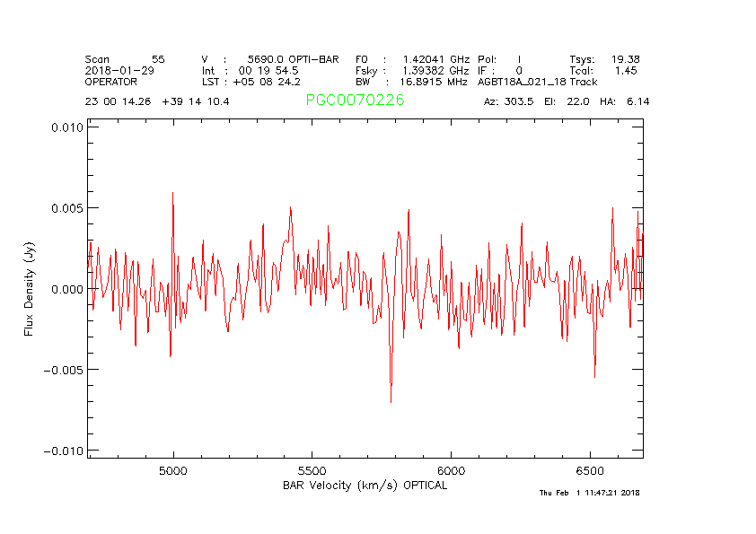Select the timestamp Thu Feb 1 11:47:21 2018
Viewport: 756px width, 534px height.
(589, 493)
